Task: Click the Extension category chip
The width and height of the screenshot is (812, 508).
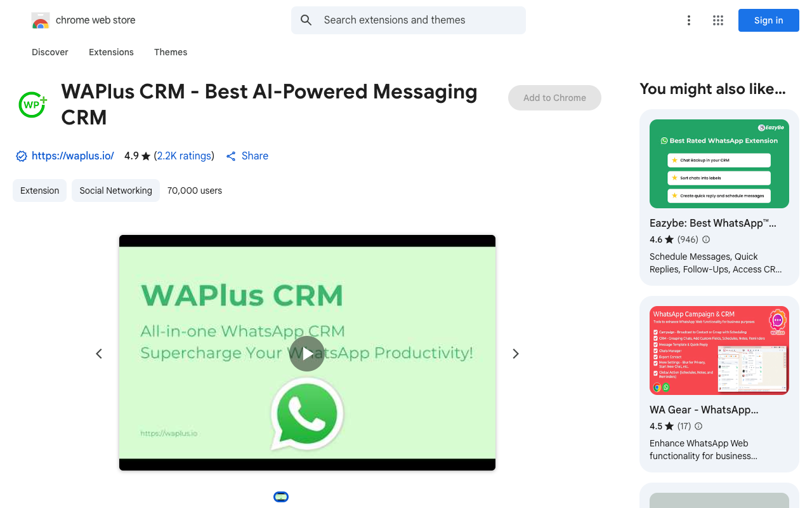Action: (x=39, y=190)
